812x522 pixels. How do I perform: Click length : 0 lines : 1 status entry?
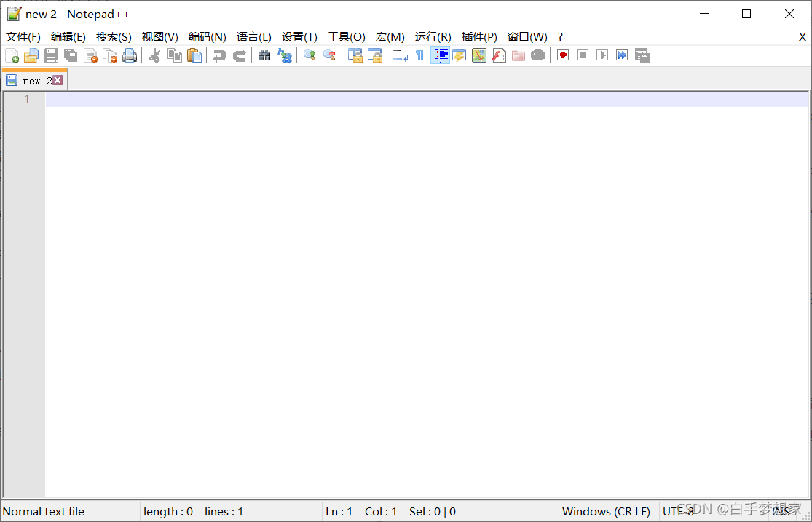pos(193,512)
